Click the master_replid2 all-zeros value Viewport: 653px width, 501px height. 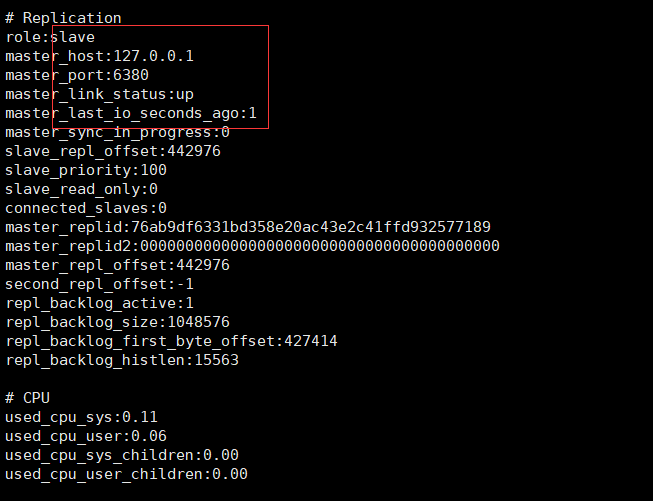320,246
